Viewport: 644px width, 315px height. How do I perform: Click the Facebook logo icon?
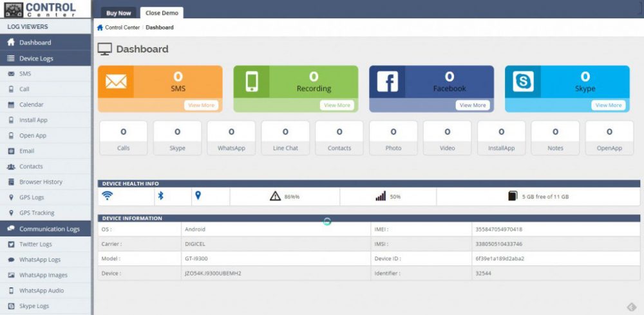click(387, 82)
